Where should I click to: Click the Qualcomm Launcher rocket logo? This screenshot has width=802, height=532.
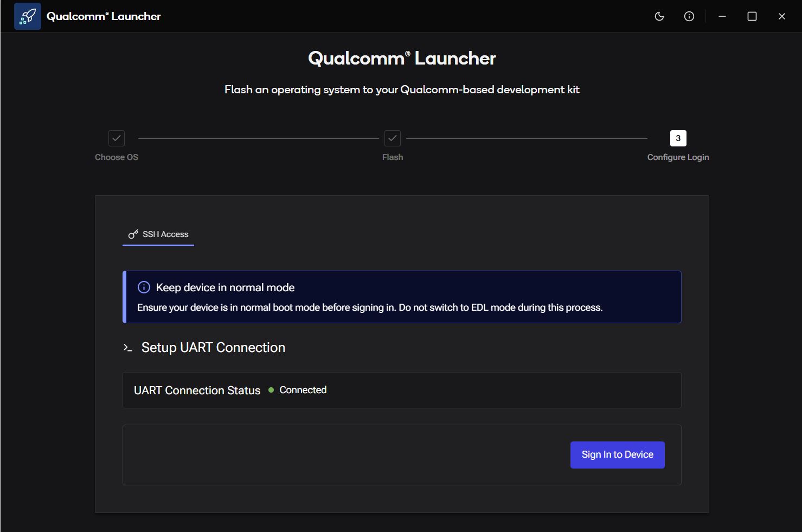(28, 16)
